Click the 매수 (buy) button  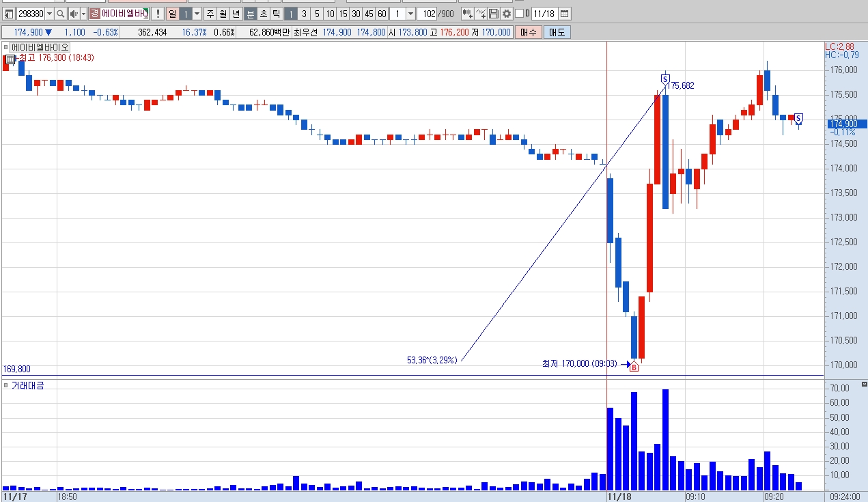pyautogui.click(x=528, y=32)
